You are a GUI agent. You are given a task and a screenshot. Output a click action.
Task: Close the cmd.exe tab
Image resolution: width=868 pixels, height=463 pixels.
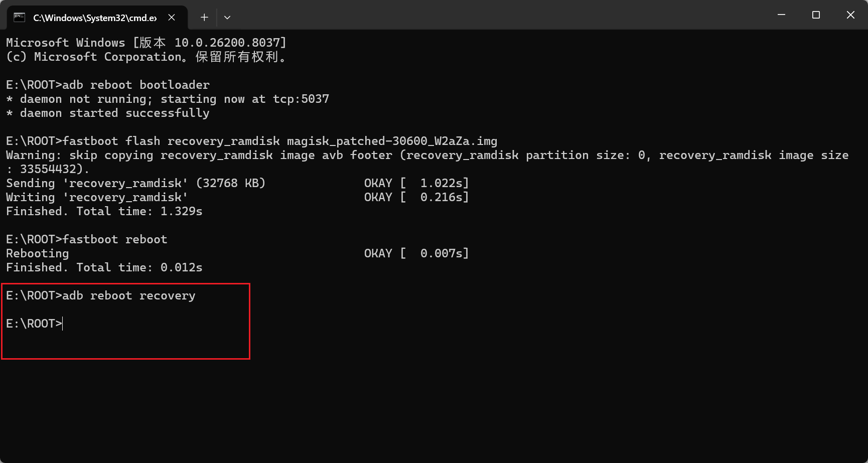(x=172, y=18)
